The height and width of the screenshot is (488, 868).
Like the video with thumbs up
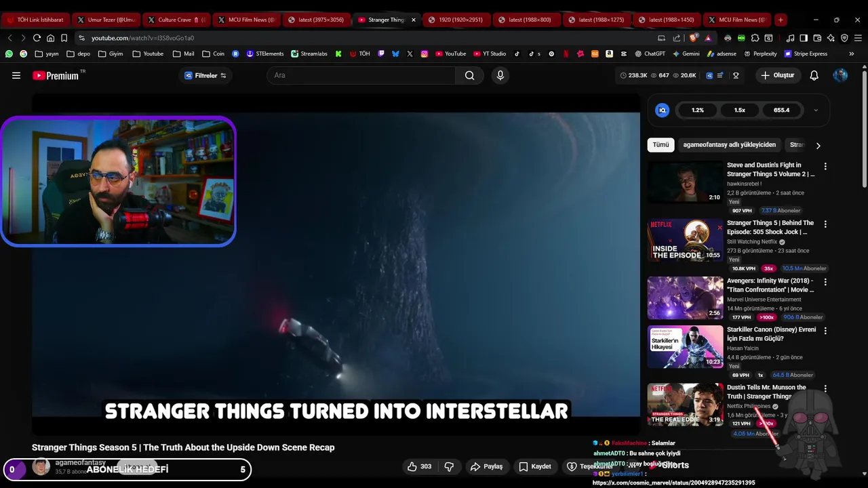[x=419, y=466]
